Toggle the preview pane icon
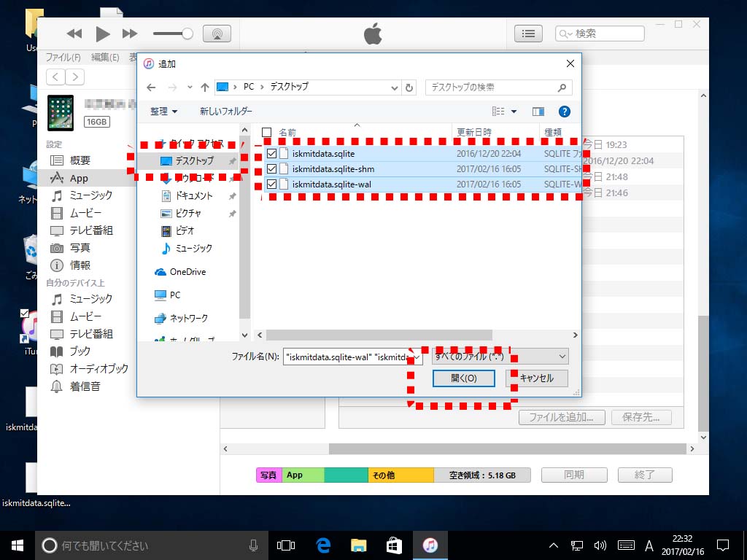The height and width of the screenshot is (560, 747). pos(538,112)
